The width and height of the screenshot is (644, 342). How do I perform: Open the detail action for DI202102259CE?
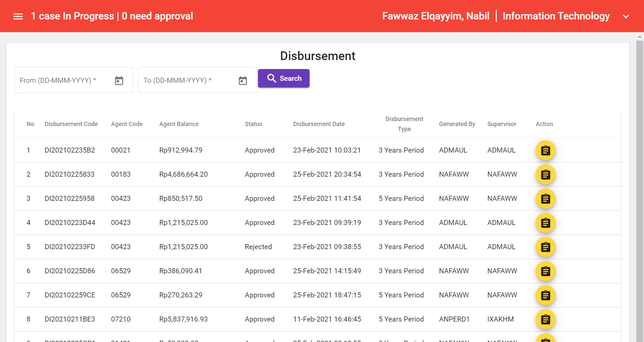coord(546,295)
